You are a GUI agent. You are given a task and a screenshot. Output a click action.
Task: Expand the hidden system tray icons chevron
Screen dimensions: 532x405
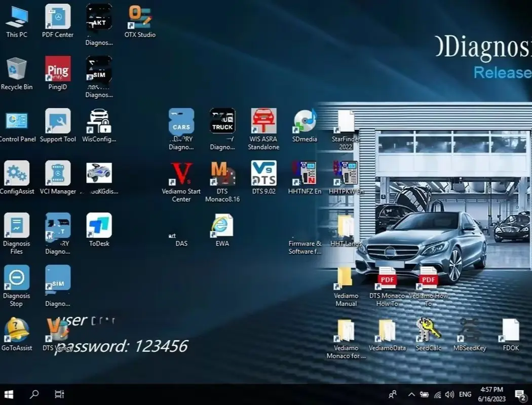[x=411, y=394]
